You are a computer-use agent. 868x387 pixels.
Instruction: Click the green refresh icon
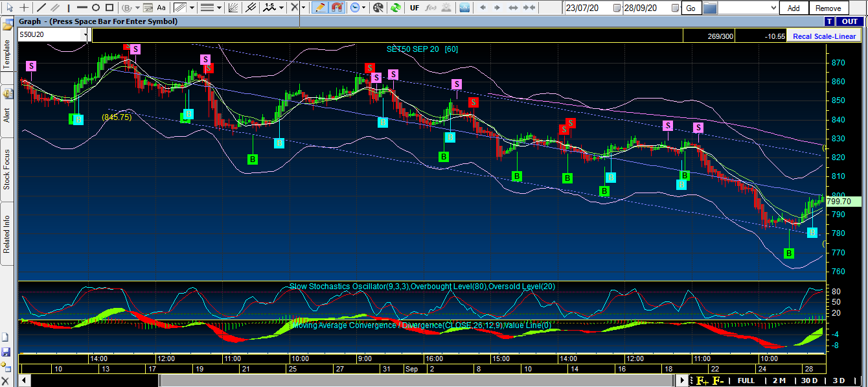click(x=394, y=8)
